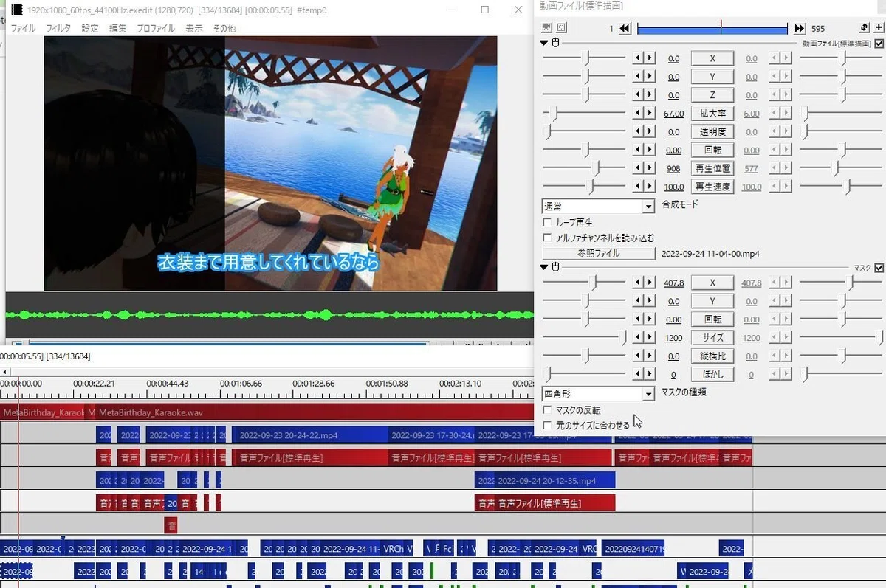
Task: Decrease 縦横比 value with the left arrow
Action: 638,356
